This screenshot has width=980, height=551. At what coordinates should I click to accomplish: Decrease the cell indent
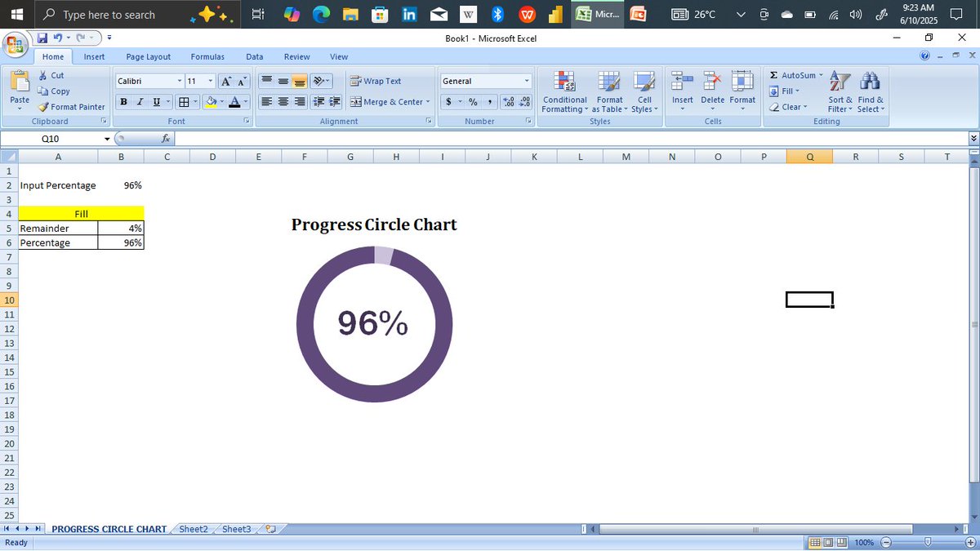point(319,102)
